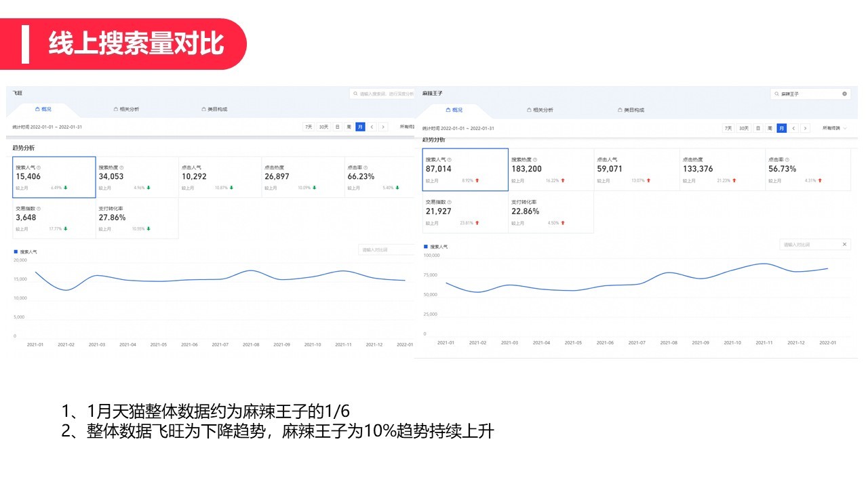Click the clear (×) icon in 麻辣王子 search box
Viewport: 868px width, 488px height.
[844, 94]
